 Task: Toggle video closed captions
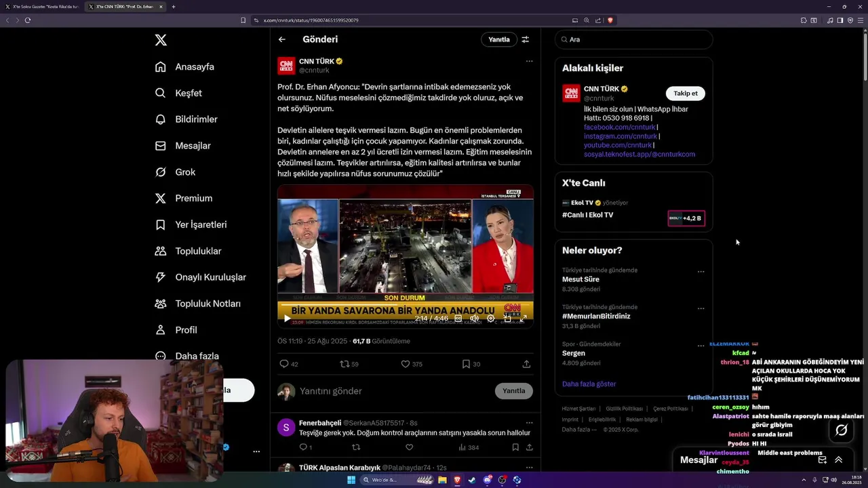458,319
